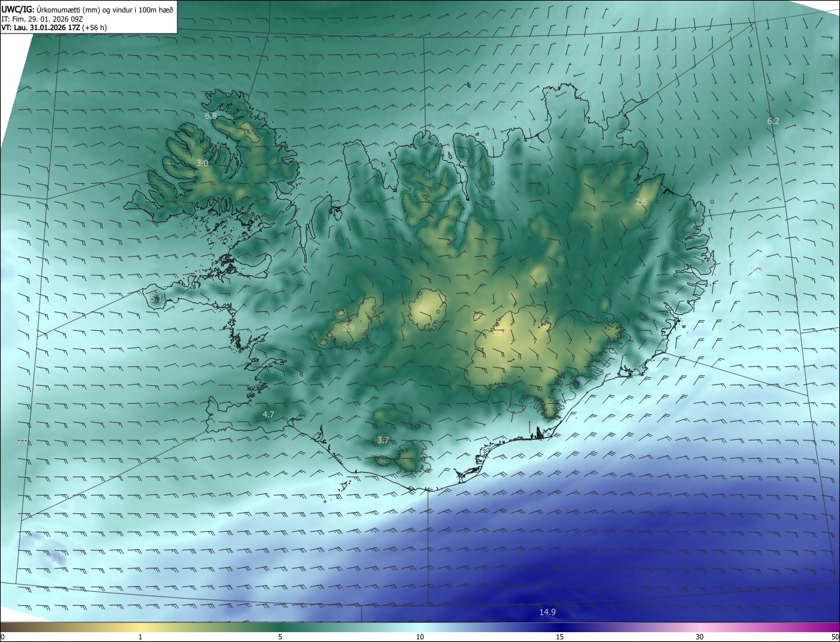Click the color scale tick label '15'
Viewport: 840px width, 642px height.
click(x=560, y=637)
